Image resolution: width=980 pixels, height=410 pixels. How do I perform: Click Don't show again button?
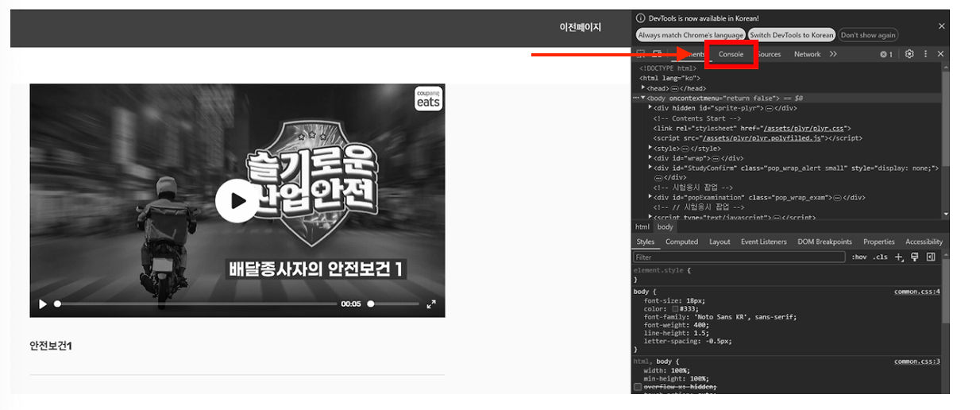tap(868, 35)
